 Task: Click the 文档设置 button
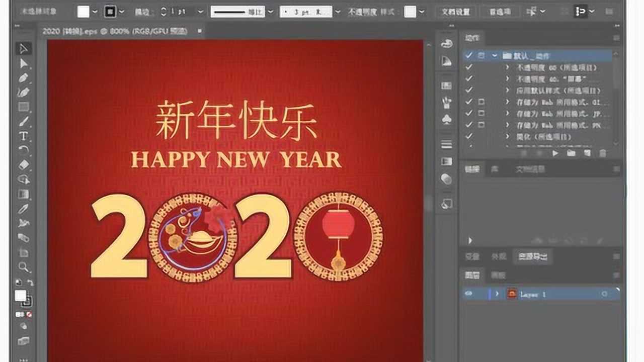coord(455,11)
